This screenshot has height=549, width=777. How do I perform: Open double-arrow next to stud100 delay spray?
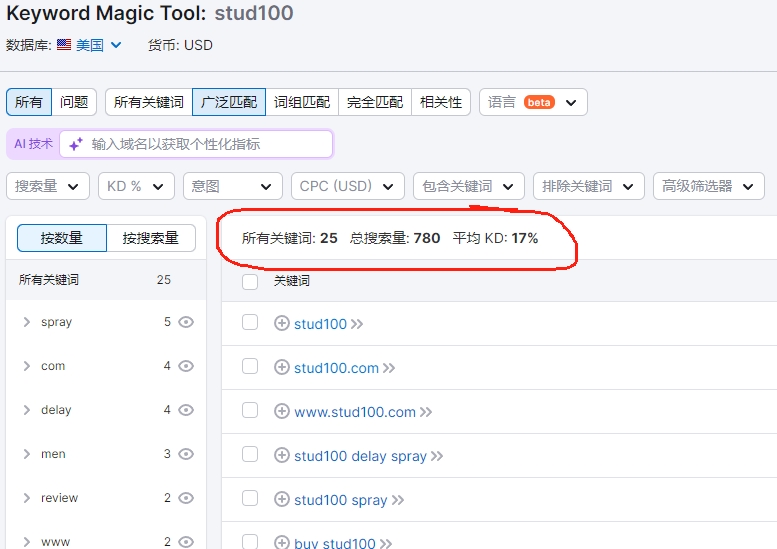tap(437, 456)
